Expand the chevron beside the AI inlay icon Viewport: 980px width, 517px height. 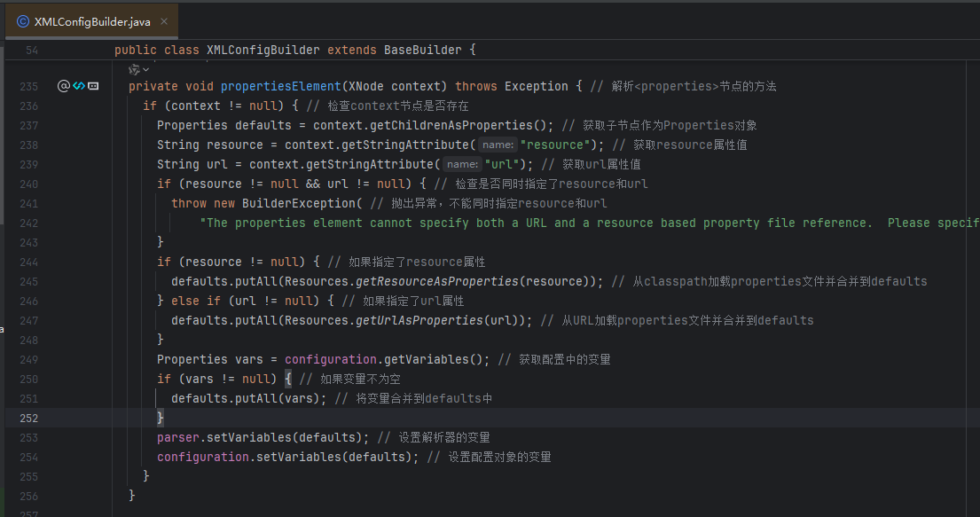tap(146, 69)
